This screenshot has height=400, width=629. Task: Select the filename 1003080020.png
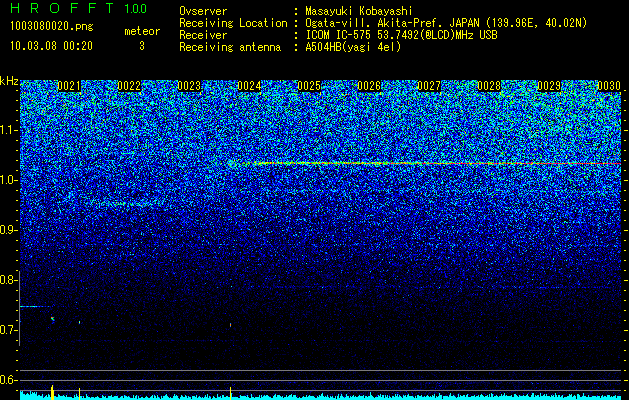click(52, 27)
